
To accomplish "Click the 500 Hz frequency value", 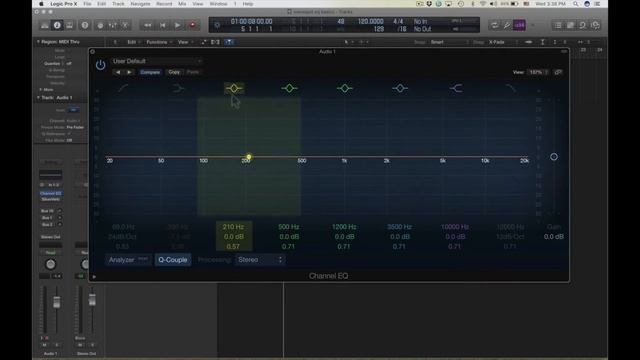I will click(x=289, y=227).
